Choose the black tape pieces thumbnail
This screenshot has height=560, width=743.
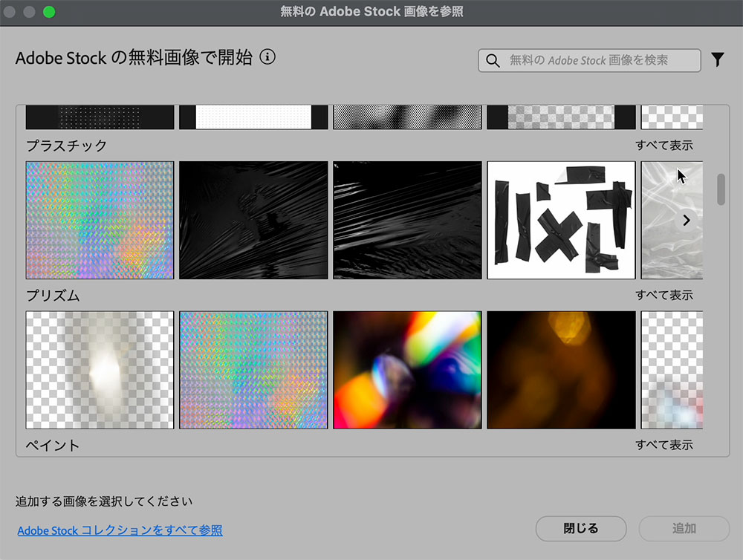(x=561, y=221)
